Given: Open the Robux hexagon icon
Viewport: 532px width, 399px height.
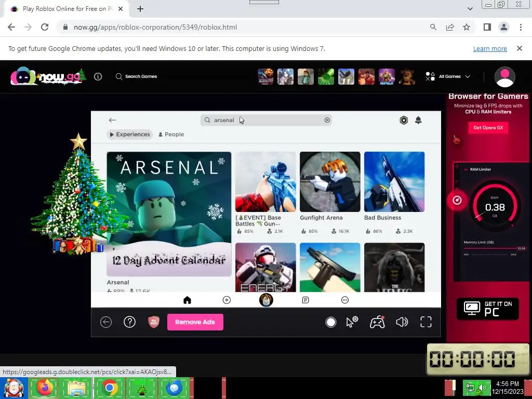Looking at the screenshot, I should click(x=404, y=120).
